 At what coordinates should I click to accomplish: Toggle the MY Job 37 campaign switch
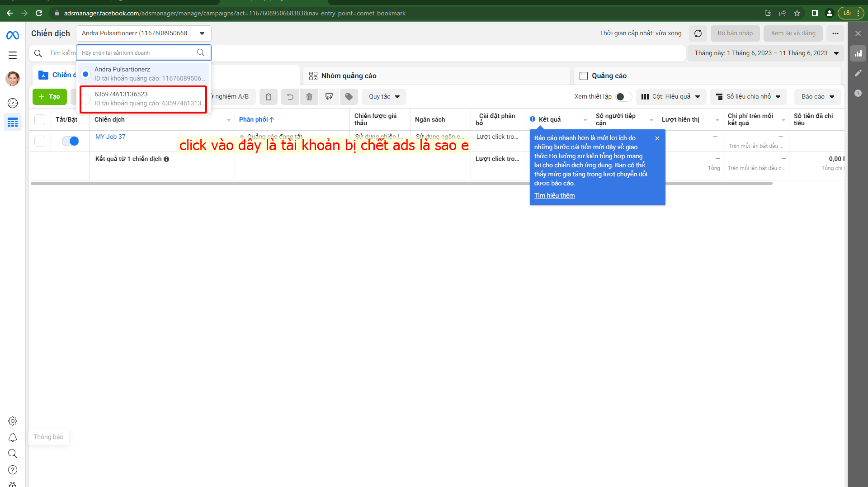click(x=71, y=141)
